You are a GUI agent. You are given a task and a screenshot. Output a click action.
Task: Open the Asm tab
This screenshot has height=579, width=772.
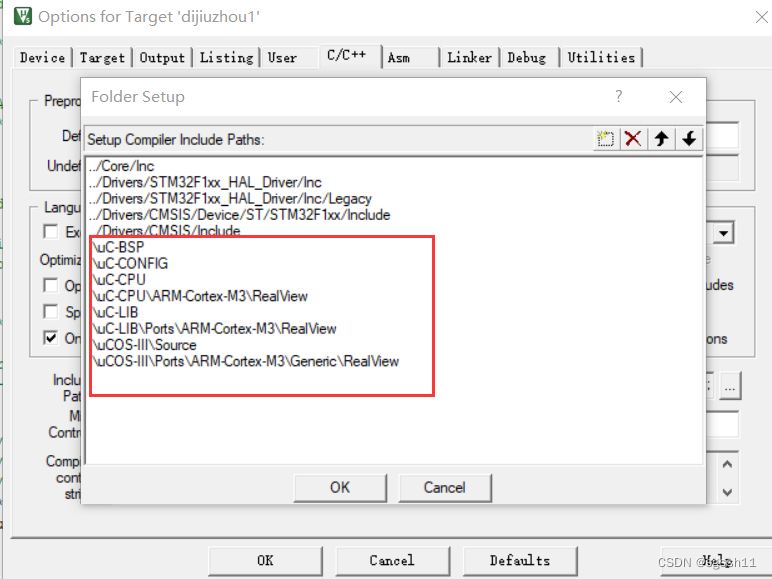coord(398,58)
